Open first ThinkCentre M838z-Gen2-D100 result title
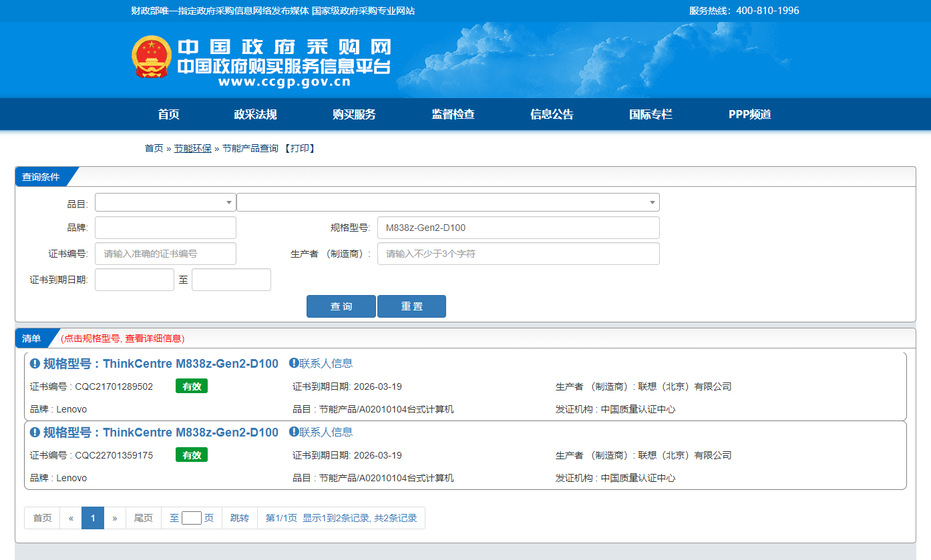Viewport: 931px width, 560px height. pyautogui.click(x=161, y=364)
